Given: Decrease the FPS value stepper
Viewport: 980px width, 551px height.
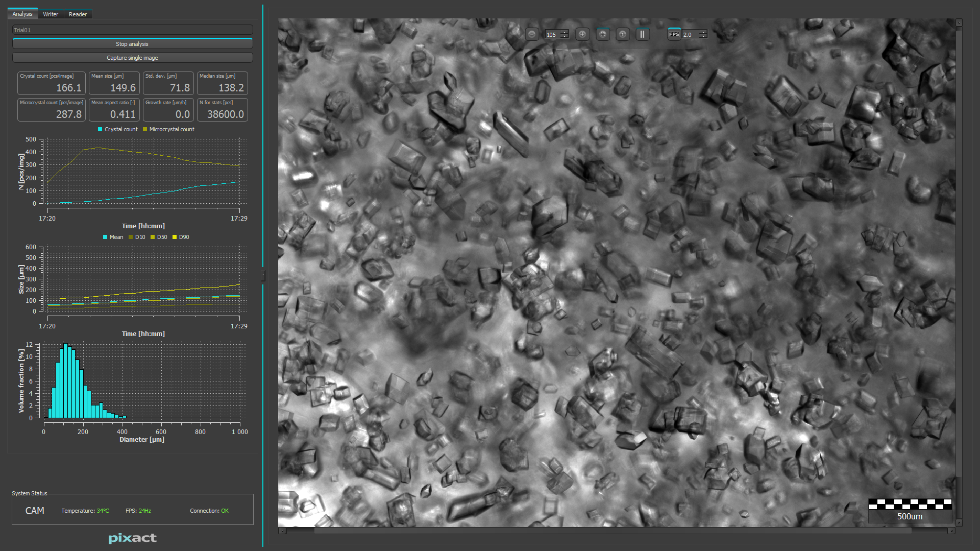Looking at the screenshot, I should [x=703, y=37].
